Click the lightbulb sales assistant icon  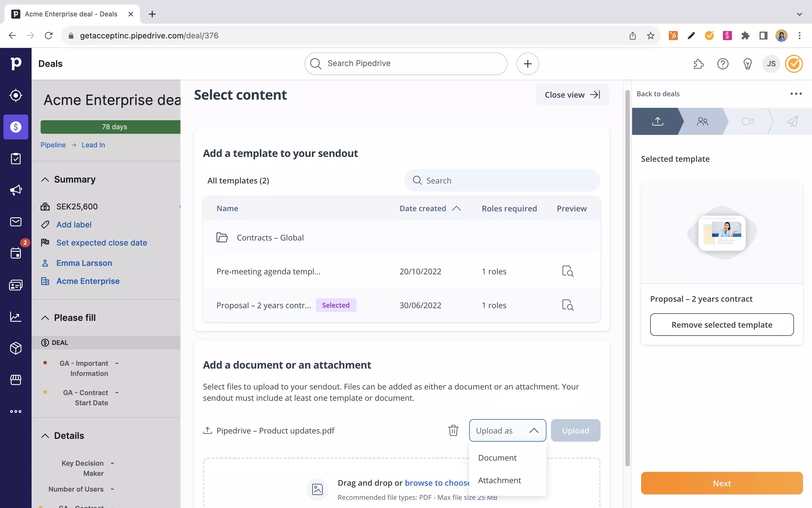(x=747, y=64)
